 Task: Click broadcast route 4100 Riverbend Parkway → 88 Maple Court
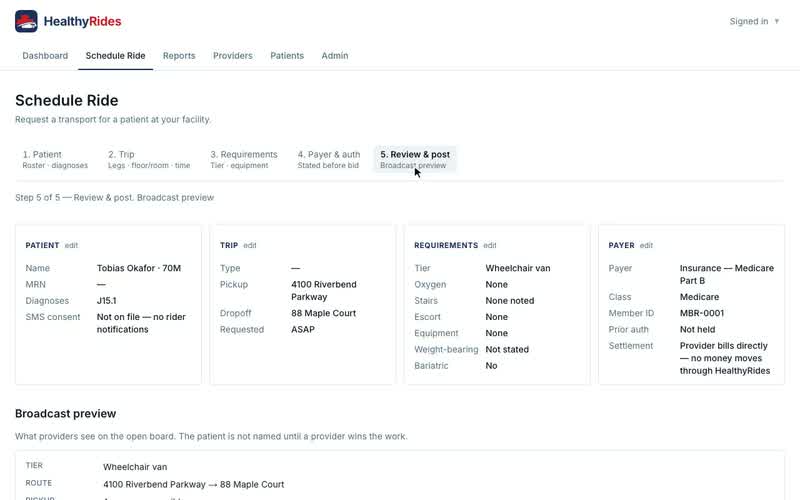pos(194,485)
